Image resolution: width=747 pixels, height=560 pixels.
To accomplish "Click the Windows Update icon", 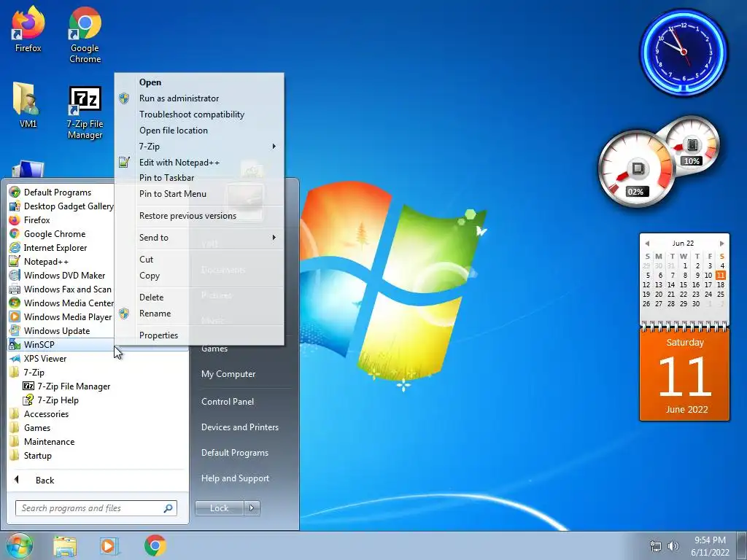I will pos(15,330).
